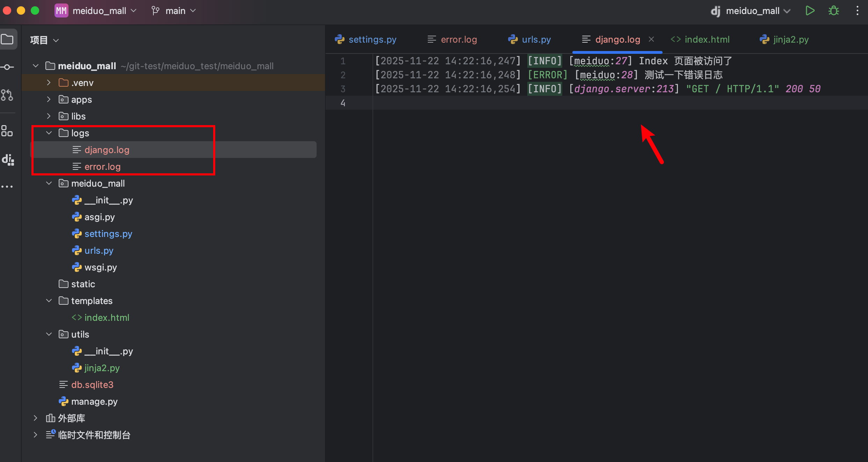868x462 pixels.
Task: Collapse the templates folder
Action: point(49,301)
